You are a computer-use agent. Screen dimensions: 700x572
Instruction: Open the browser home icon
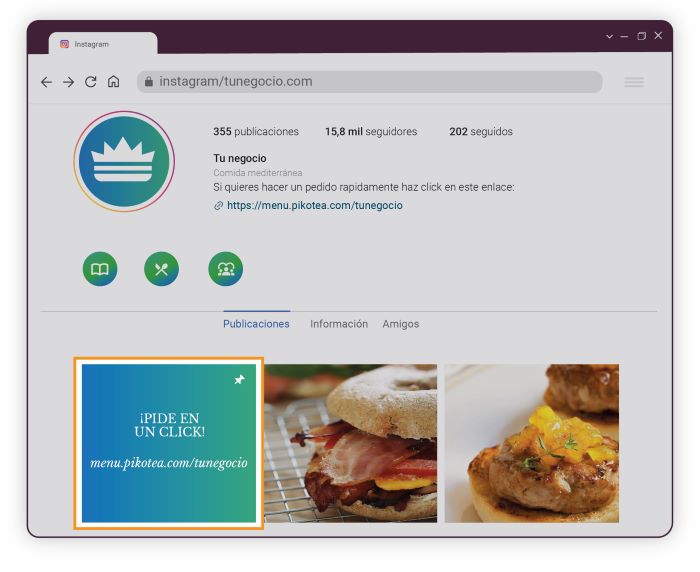[x=113, y=81]
